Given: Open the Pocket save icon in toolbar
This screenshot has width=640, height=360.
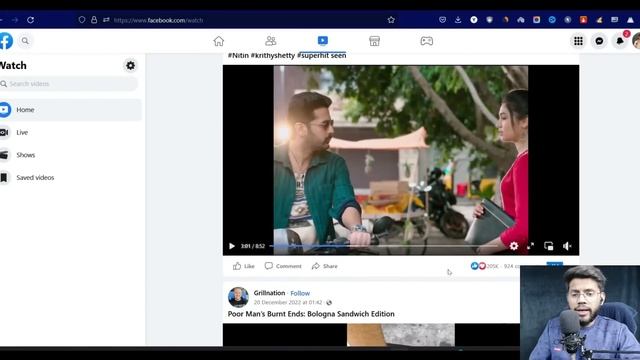Looking at the screenshot, I should tap(442, 20).
